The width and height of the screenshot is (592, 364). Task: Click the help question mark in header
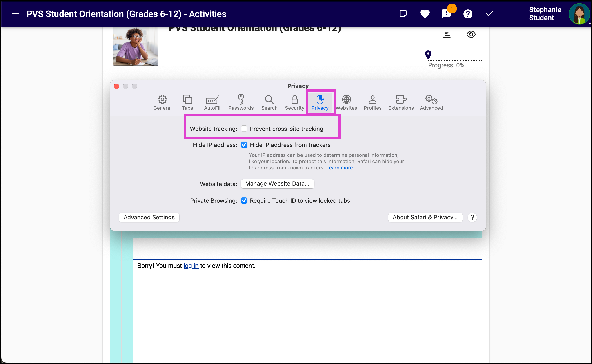(468, 14)
